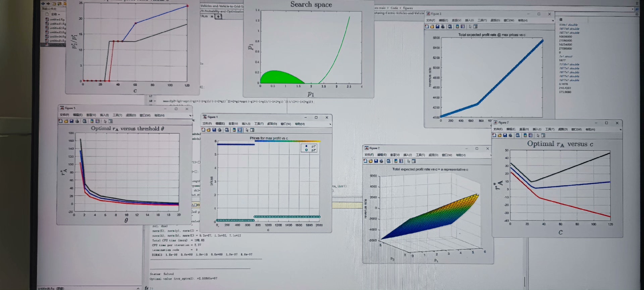Click Print icon in Figure 3 toolbar
Viewport: 644px width, 290px height.
pyautogui.click(x=443, y=27)
